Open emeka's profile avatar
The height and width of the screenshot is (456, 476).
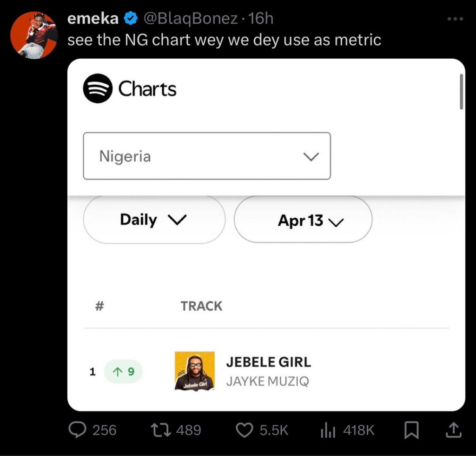34,35
